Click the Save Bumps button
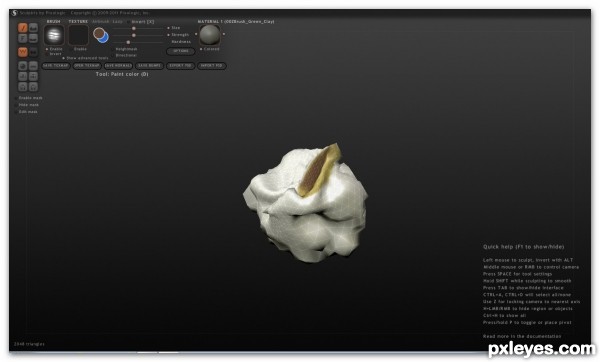 click(149, 66)
